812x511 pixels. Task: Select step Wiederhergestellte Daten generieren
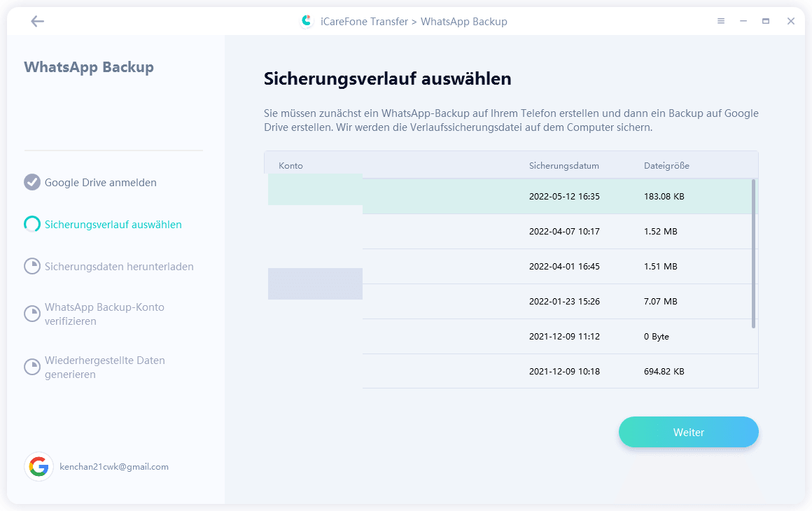pos(104,367)
